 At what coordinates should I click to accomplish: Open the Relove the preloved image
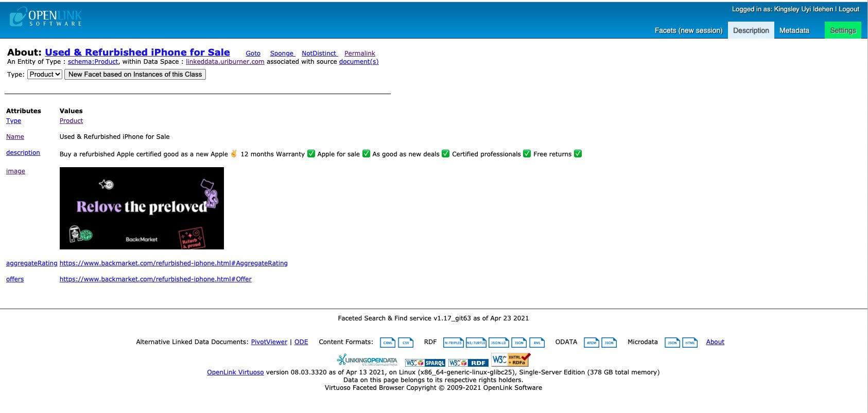pyautogui.click(x=142, y=208)
